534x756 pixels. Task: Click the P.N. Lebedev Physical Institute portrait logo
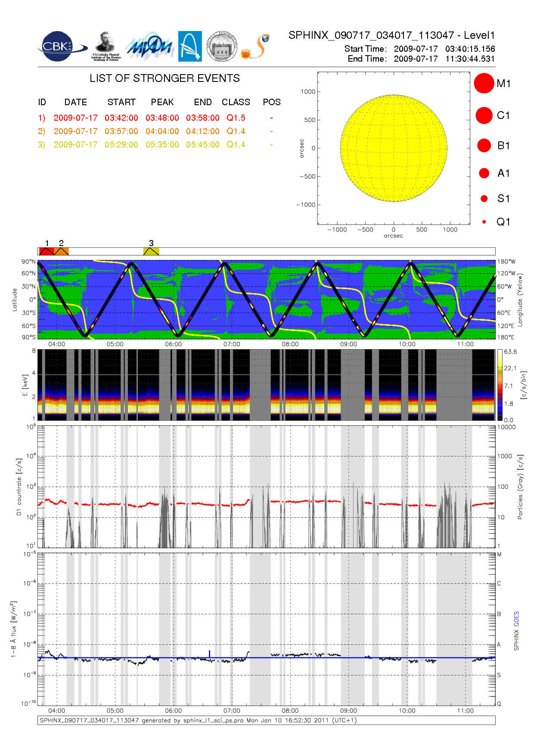106,46
